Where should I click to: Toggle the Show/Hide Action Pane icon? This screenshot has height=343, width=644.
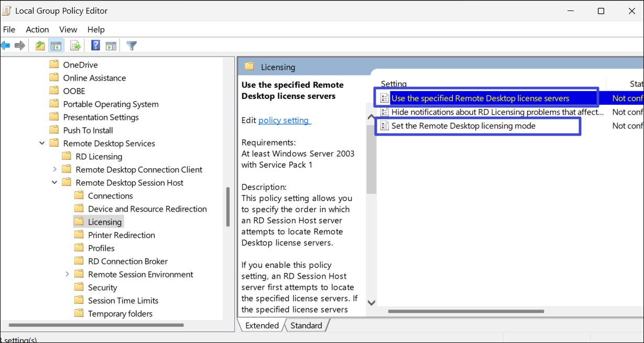111,46
